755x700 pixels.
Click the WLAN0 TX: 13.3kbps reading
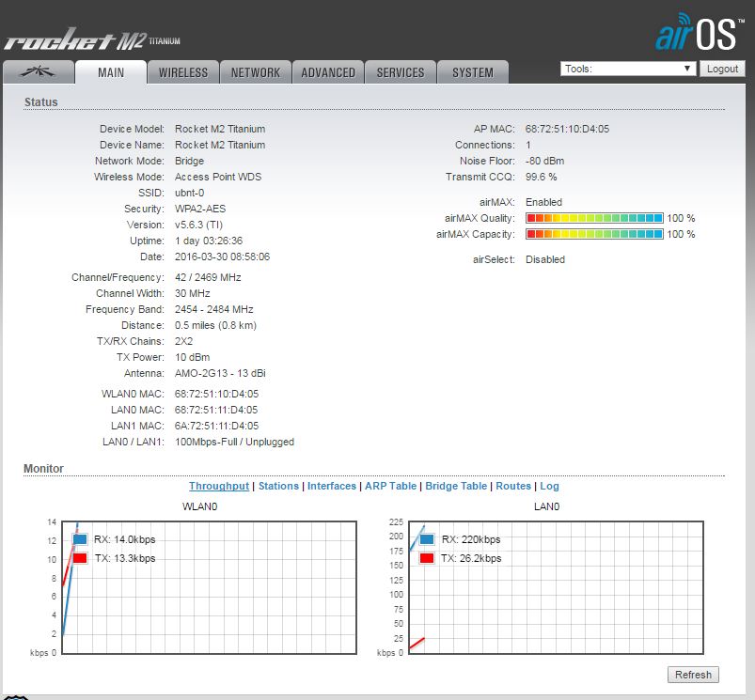125,558
